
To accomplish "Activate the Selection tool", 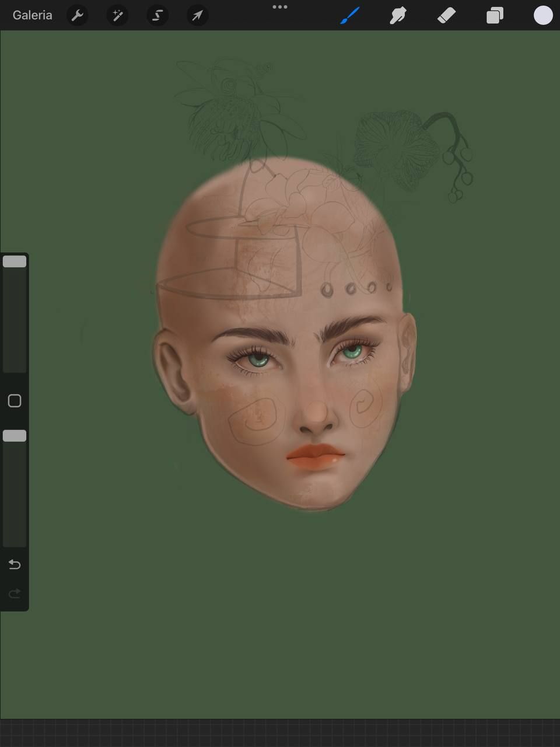I will (x=157, y=15).
